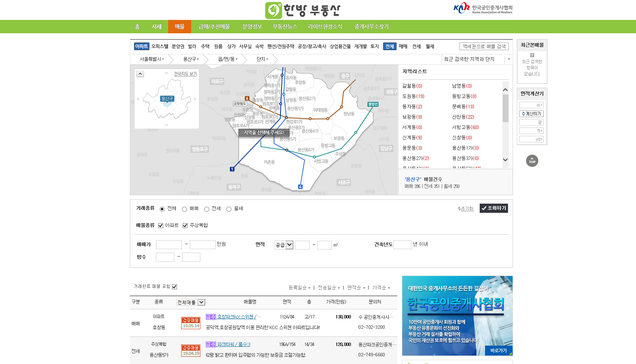636x364 pixels.
Task: Click the 용산구 marker in the mini map
Action: 167,99
